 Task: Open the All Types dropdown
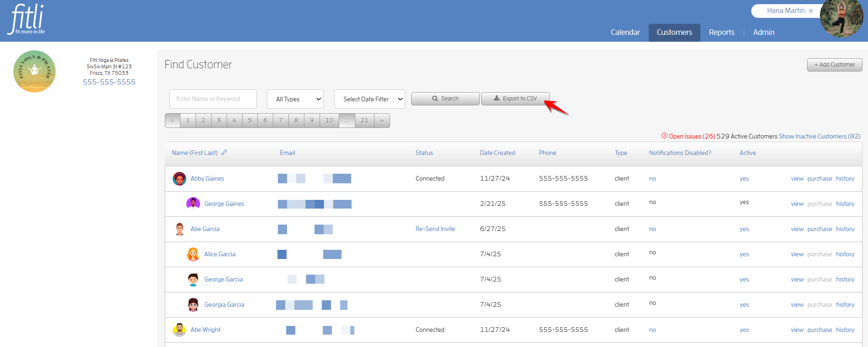(x=295, y=99)
